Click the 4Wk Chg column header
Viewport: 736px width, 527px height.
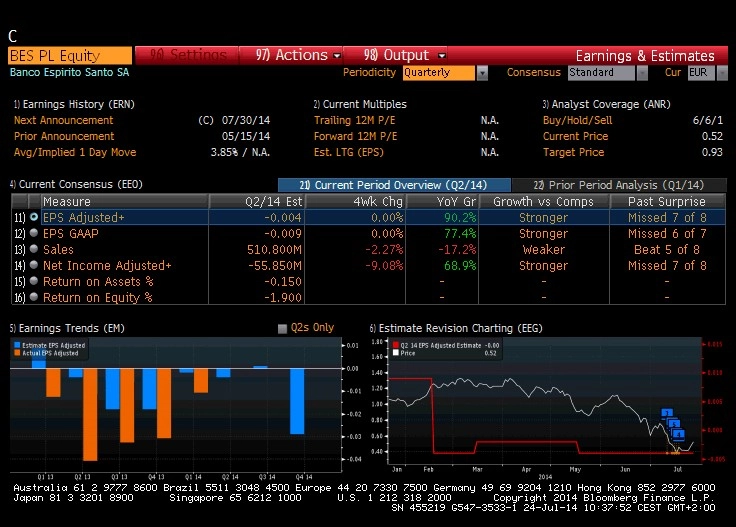click(x=355, y=201)
